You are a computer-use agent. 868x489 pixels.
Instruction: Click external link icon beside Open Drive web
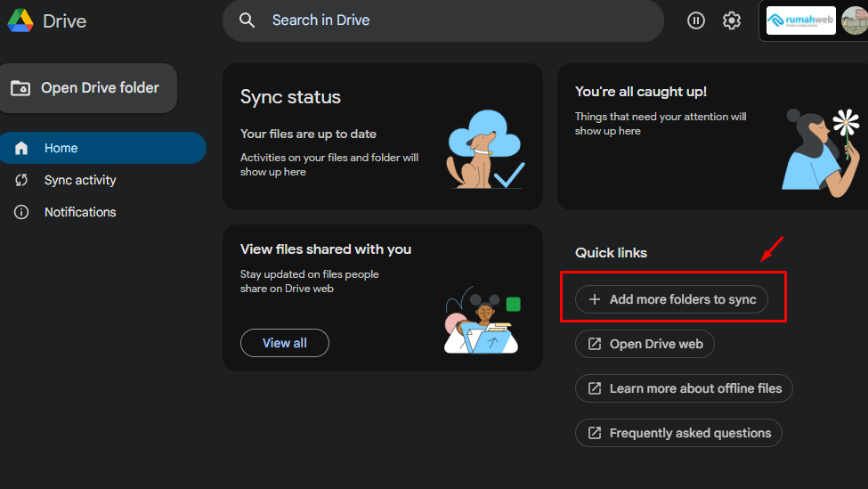coord(595,344)
